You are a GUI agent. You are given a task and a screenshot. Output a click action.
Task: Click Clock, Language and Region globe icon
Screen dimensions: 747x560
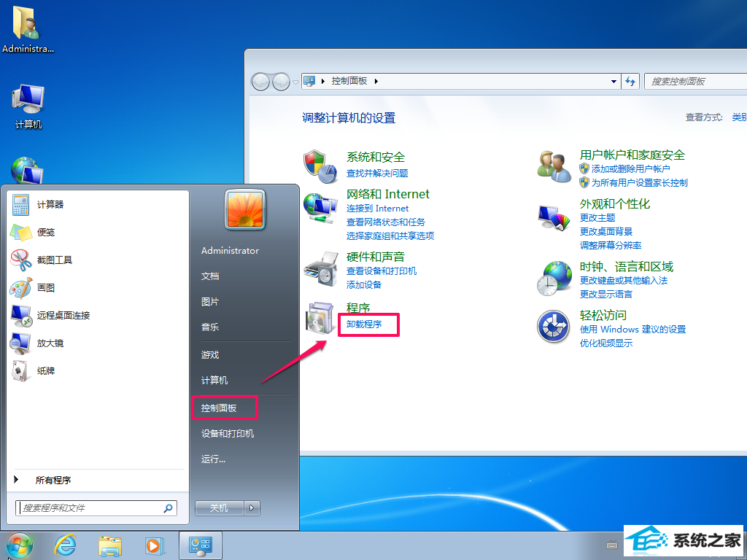coord(554,278)
